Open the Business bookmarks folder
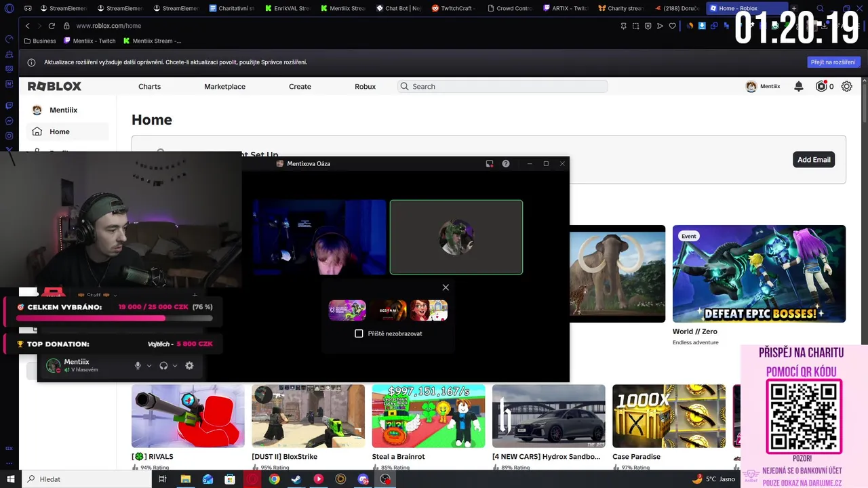 (40, 41)
